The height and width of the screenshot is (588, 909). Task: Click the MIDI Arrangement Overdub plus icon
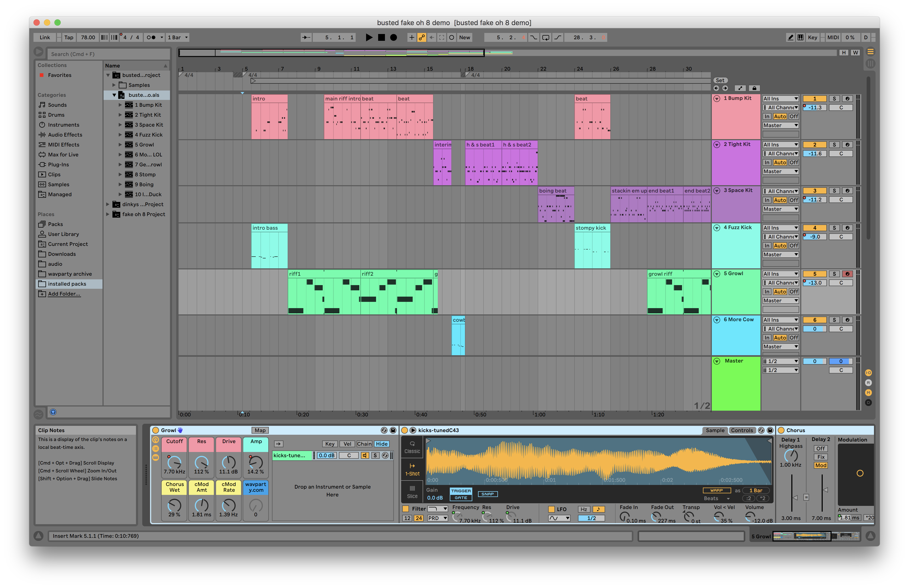click(x=411, y=37)
